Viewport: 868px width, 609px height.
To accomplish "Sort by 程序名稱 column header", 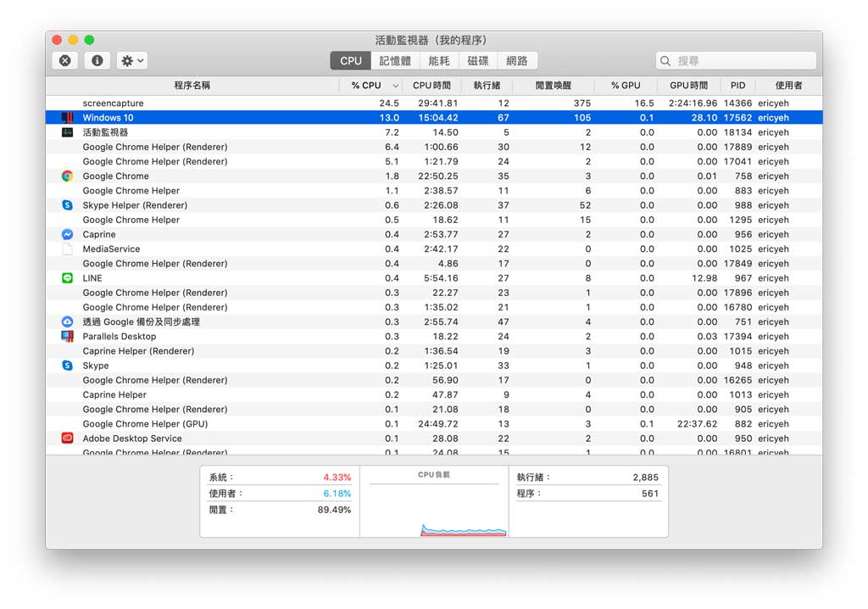I will 192,86.
